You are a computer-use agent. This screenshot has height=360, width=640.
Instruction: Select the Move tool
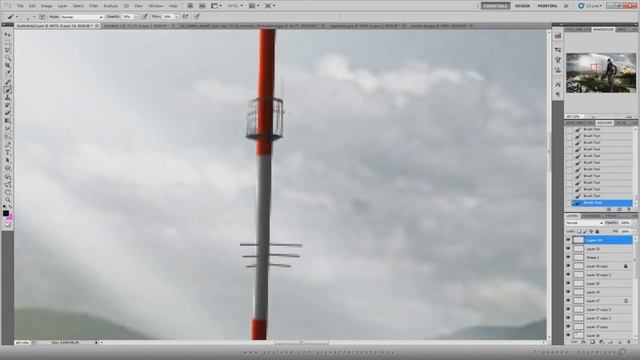7,35
